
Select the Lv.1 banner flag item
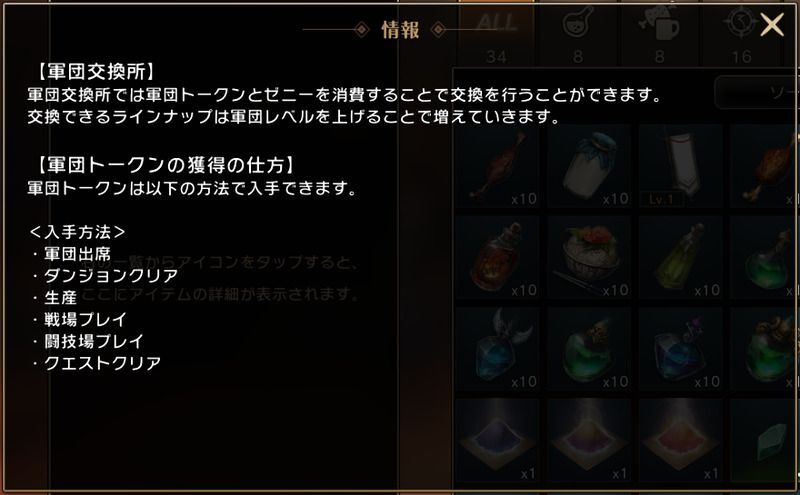coord(681,166)
